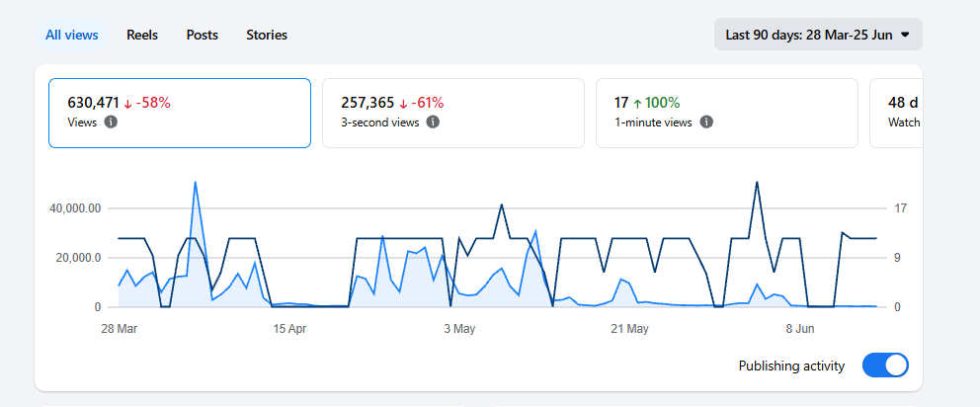Select the 3-second views metric card
Viewport: 980px width, 407px height.
pyautogui.click(x=453, y=114)
